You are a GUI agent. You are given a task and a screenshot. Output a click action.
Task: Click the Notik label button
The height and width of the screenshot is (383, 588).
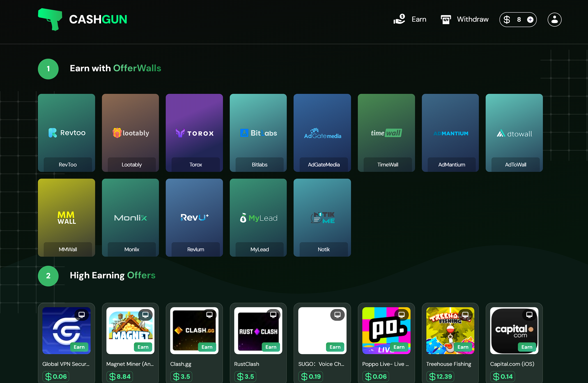tap(324, 249)
